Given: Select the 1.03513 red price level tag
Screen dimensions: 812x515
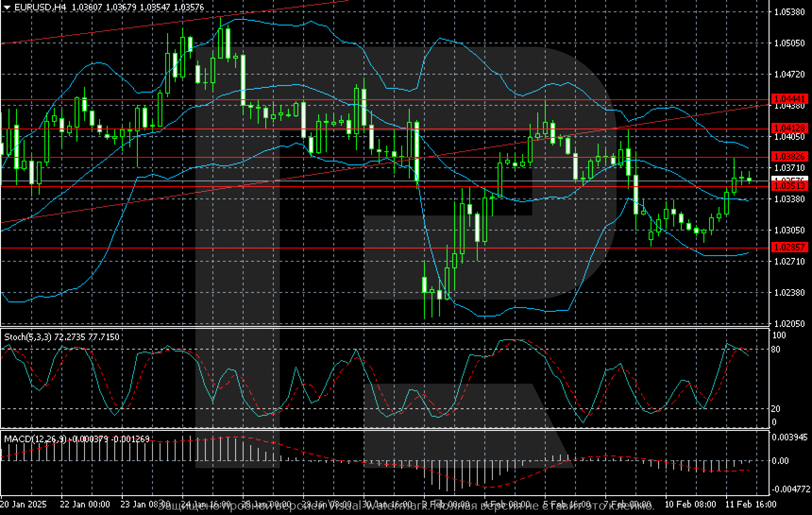Looking at the screenshot, I should (x=789, y=187).
